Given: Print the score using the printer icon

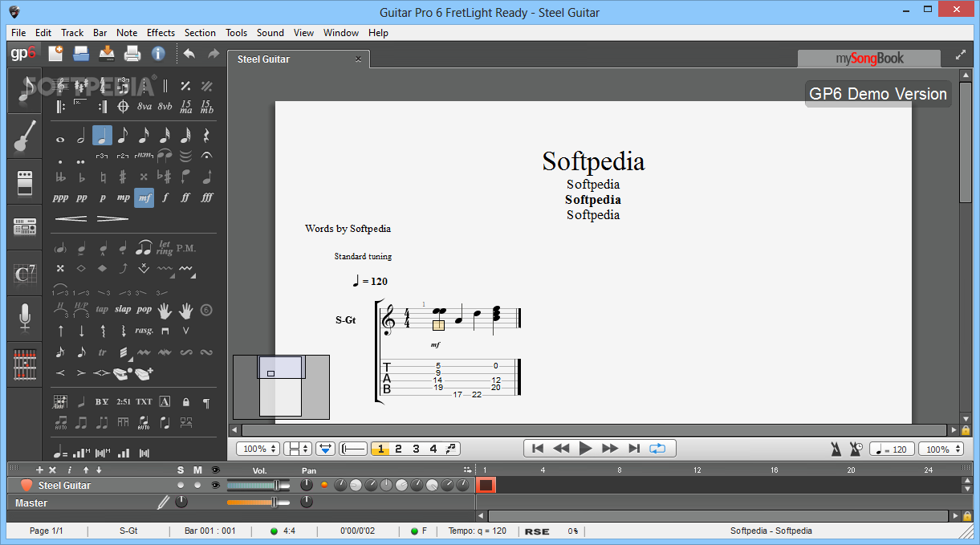Looking at the screenshot, I should 132,54.
